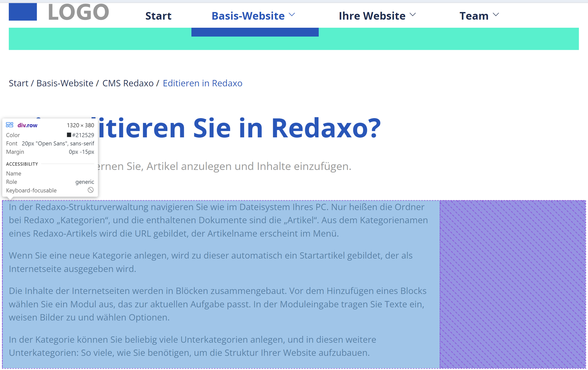Open the Start breadcrumb link
Viewport: 588px width, 370px height.
click(18, 83)
